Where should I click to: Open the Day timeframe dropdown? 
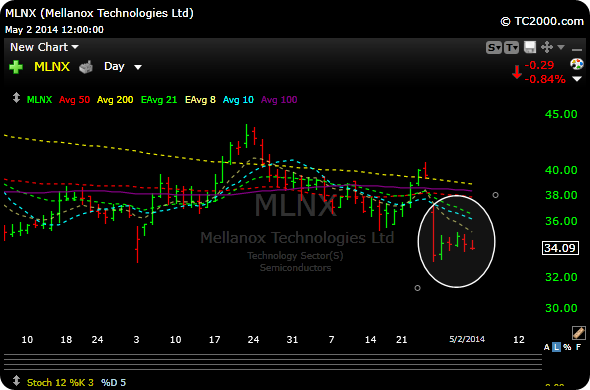[123, 67]
